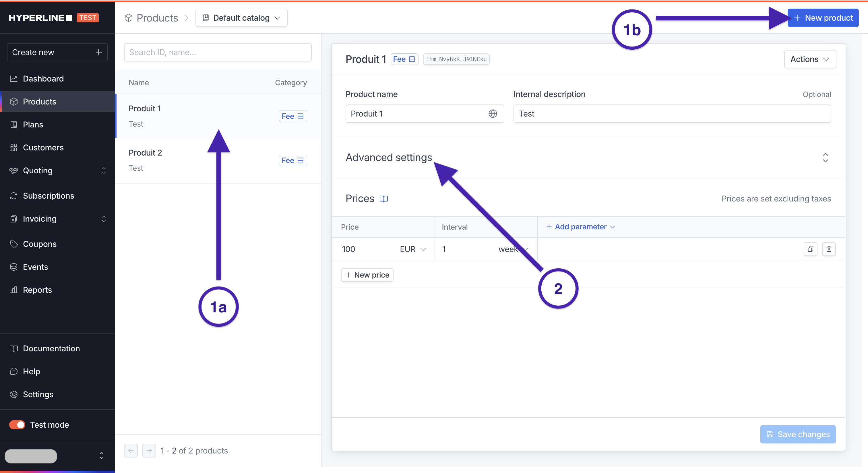Open the Actions dropdown menu
868x473 pixels.
coord(810,59)
